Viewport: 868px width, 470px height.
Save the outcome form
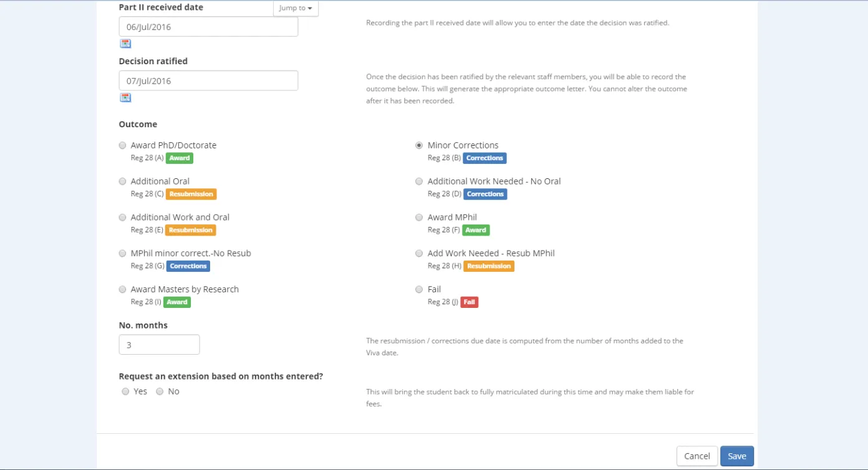point(736,456)
